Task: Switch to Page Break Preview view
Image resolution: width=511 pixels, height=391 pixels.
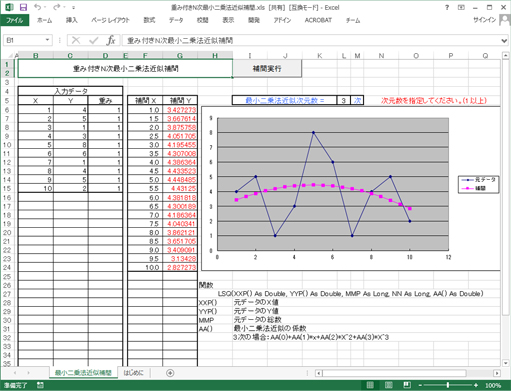Action: [x=407, y=385]
